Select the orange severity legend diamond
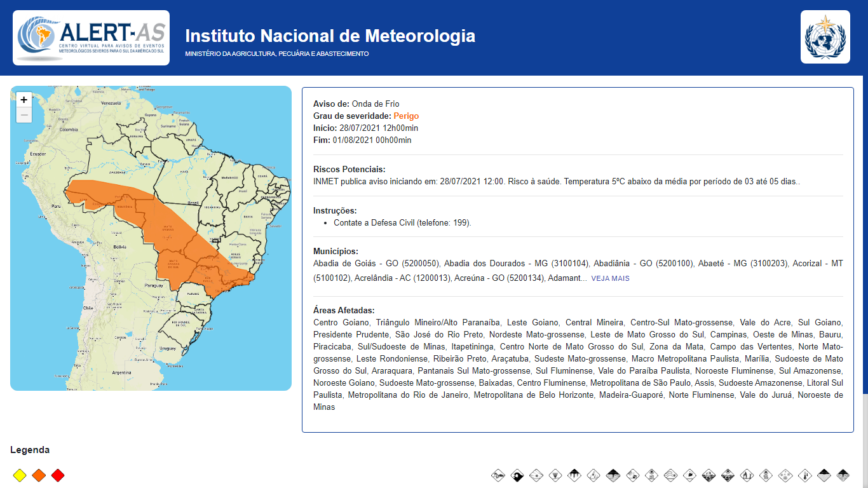Viewport: 868px width, 488px height. pyautogui.click(x=39, y=475)
